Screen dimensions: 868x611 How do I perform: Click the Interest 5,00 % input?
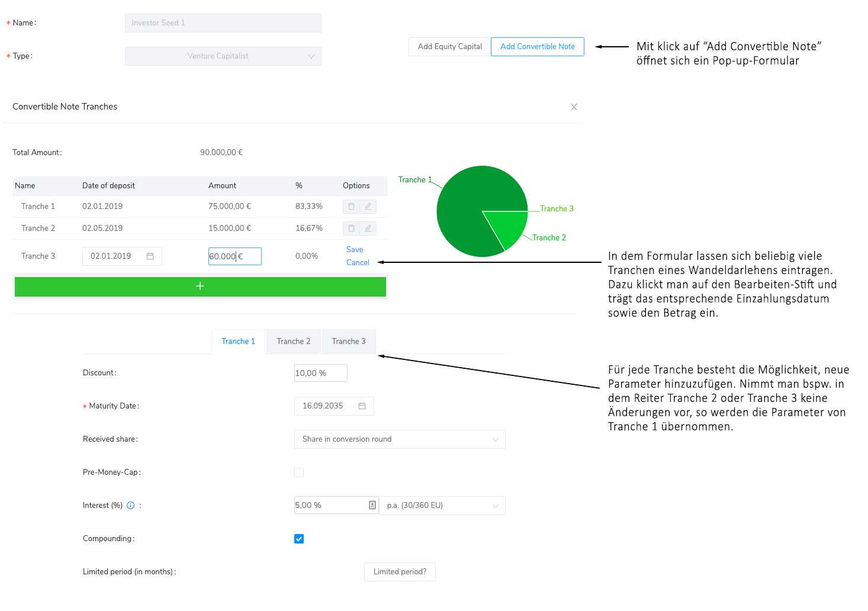(336, 506)
